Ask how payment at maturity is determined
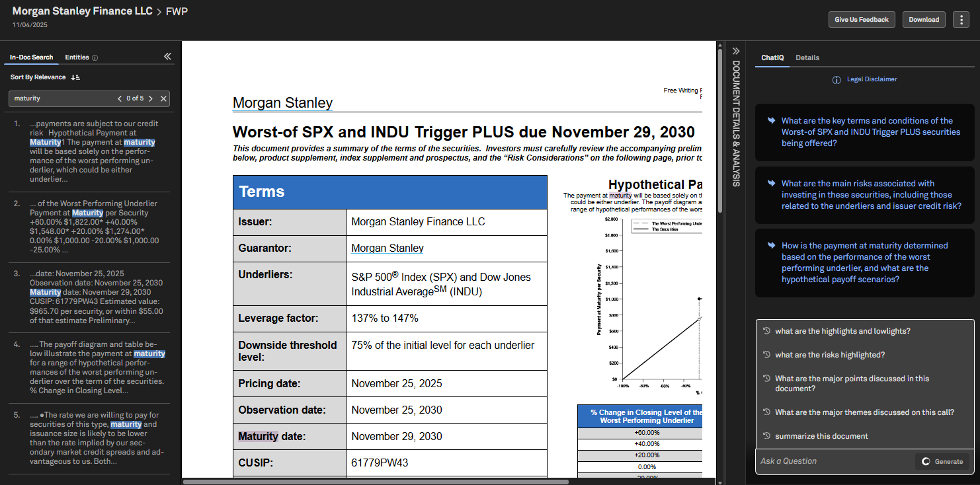Viewport: 980px width, 485px height. click(865, 262)
